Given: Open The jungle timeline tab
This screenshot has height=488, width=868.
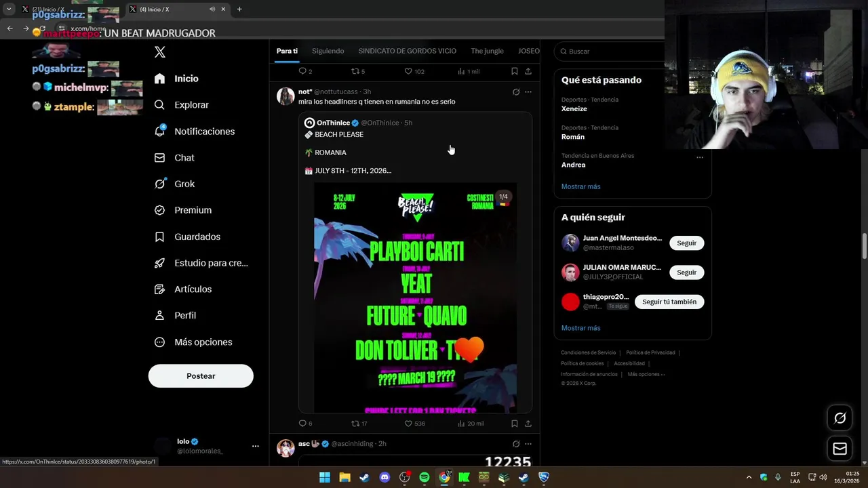Looking at the screenshot, I should point(488,51).
